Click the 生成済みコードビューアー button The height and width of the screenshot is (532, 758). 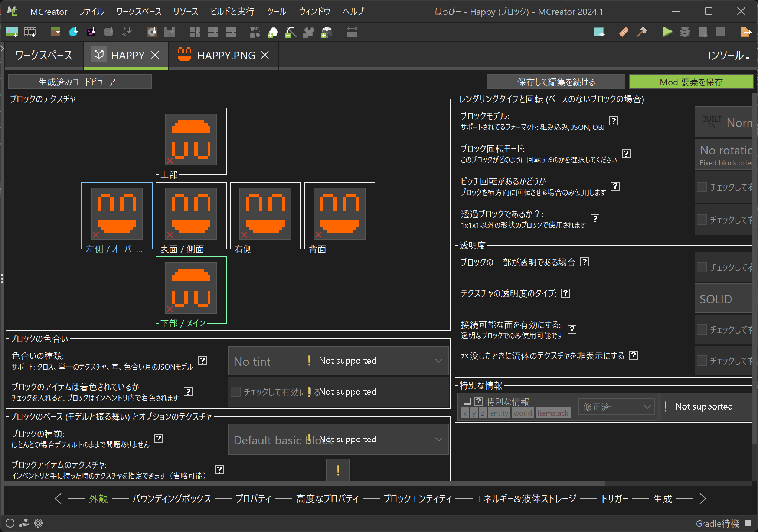coord(80,82)
